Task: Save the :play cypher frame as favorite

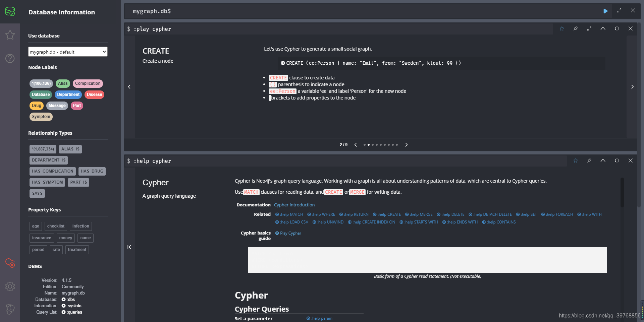Action: (562, 28)
